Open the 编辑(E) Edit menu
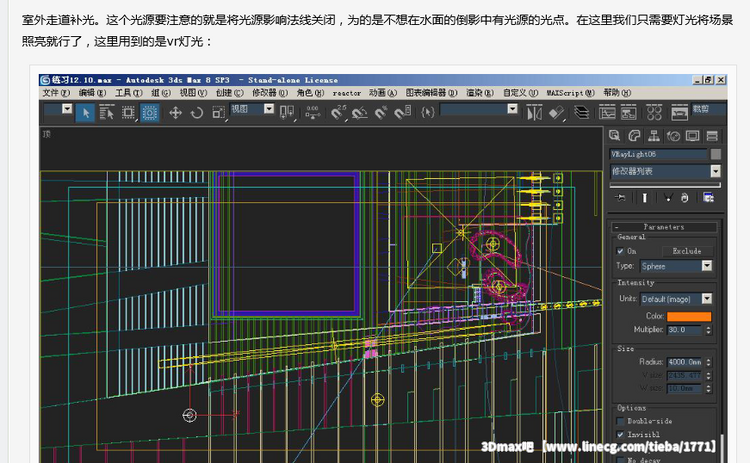Viewport: 750px width, 463px height. click(92, 93)
